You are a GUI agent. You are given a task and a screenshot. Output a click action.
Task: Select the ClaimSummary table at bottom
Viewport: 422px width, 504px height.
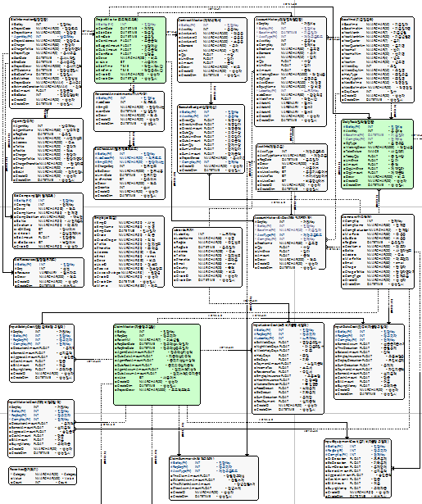click(x=214, y=478)
